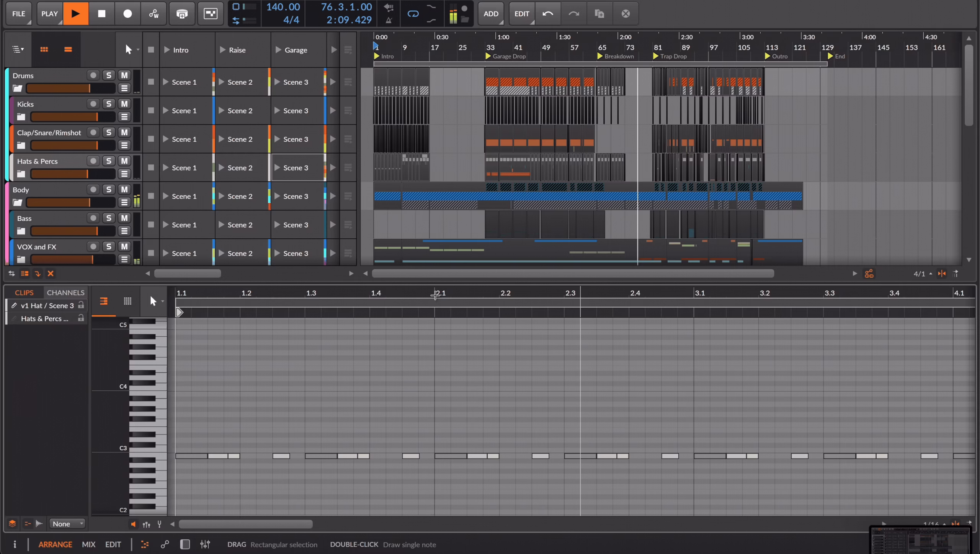This screenshot has height=554, width=980.
Task: Click the clip launcher icon in the bottom status bar
Action: 144,544
